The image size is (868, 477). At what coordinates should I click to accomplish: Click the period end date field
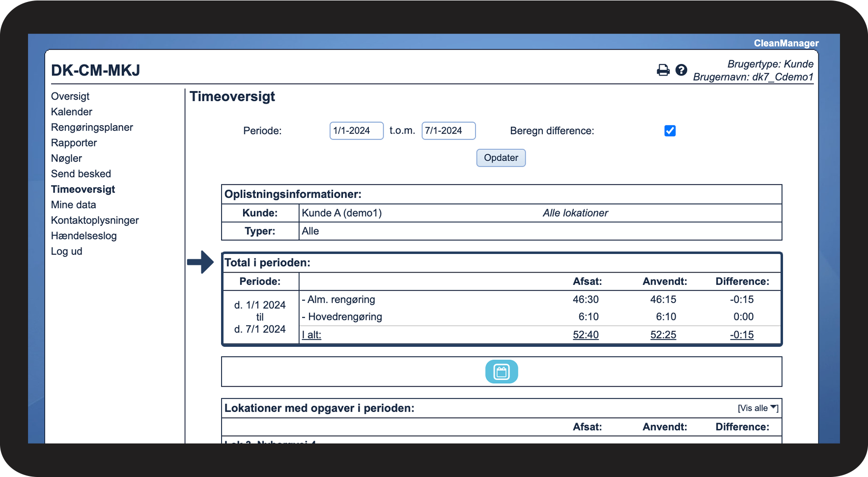point(448,131)
